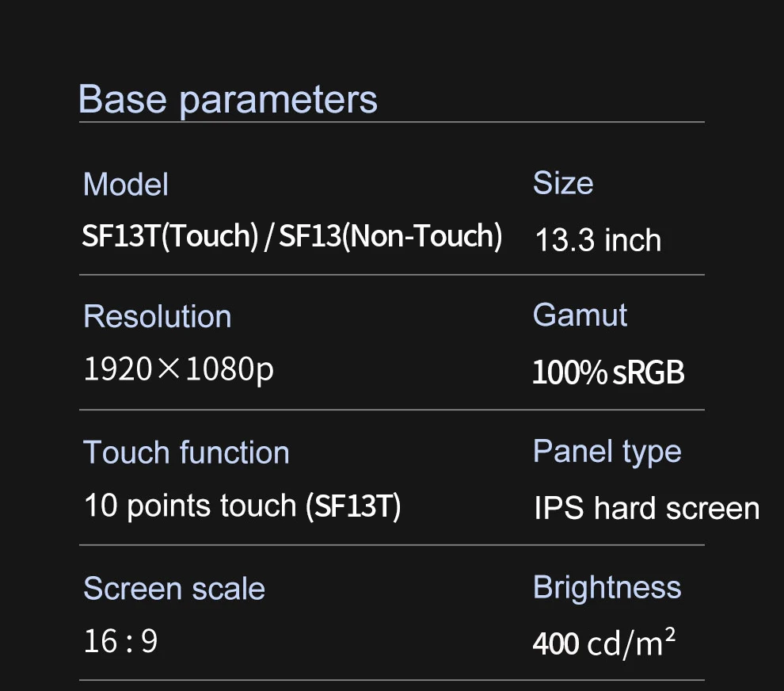Click the divider line under Base parameters
Screen dimensions: 784x691
click(391, 121)
